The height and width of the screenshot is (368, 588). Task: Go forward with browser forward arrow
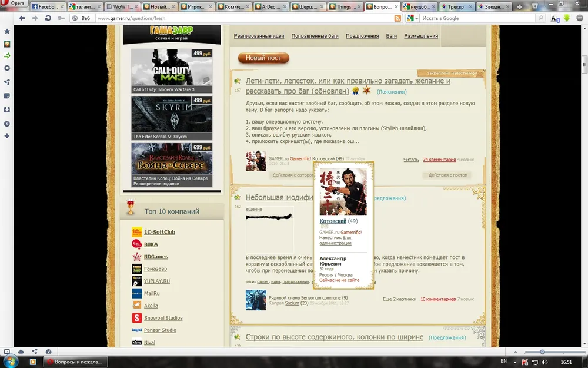pyautogui.click(x=35, y=18)
